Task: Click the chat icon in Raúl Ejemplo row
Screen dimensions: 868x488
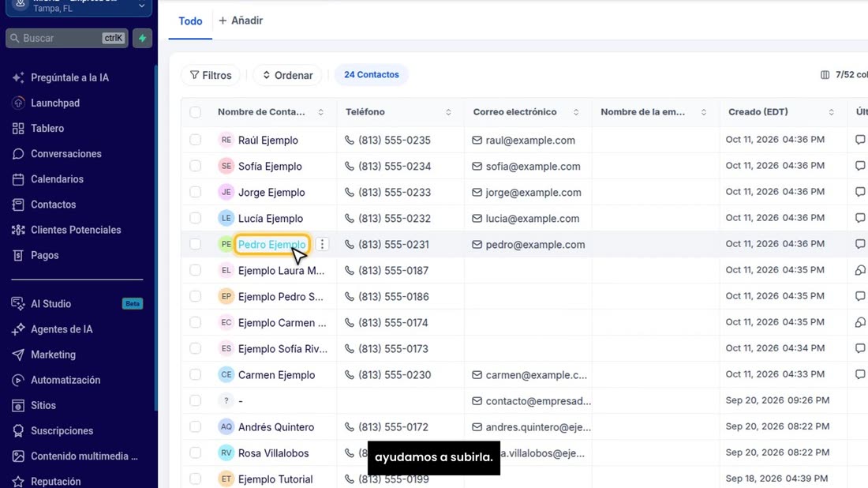Action: (x=859, y=140)
